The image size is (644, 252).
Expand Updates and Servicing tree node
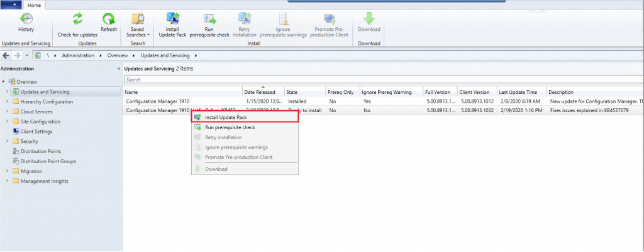[x=8, y=91]
